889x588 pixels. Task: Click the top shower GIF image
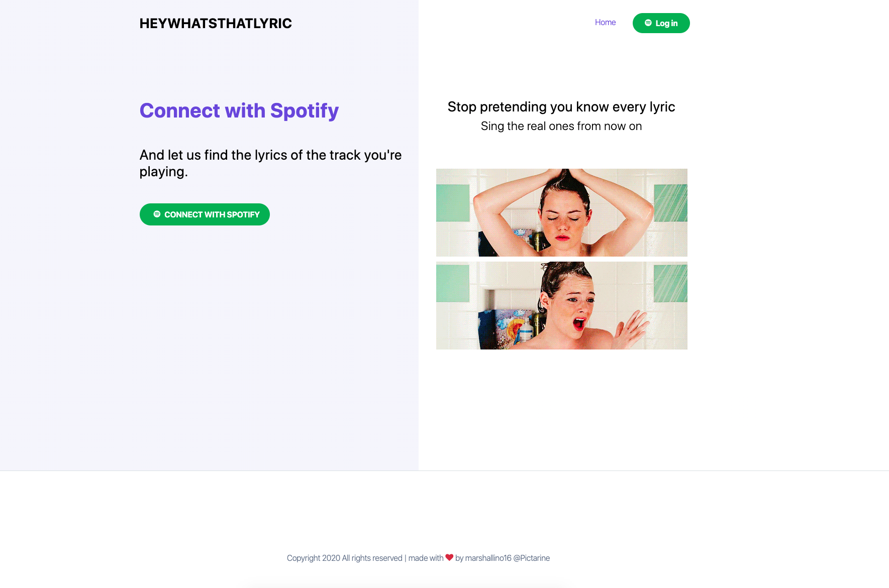click(x=561, y=212)
